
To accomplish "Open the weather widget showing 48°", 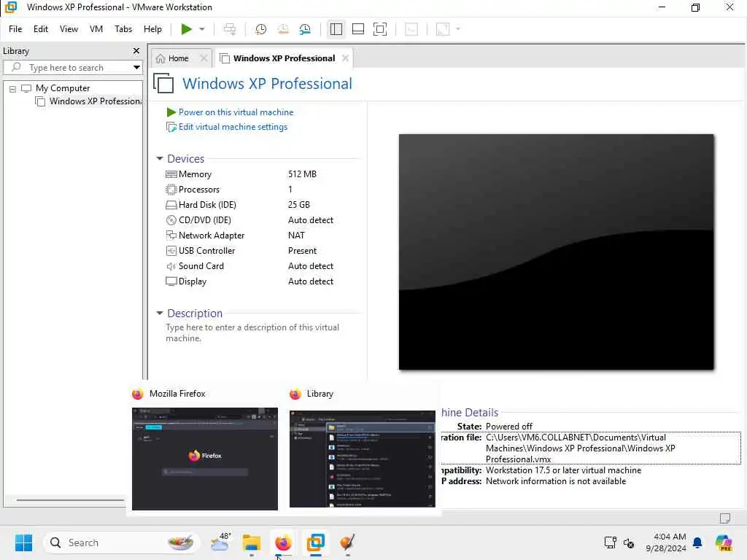I will click(x=222, y=542).
